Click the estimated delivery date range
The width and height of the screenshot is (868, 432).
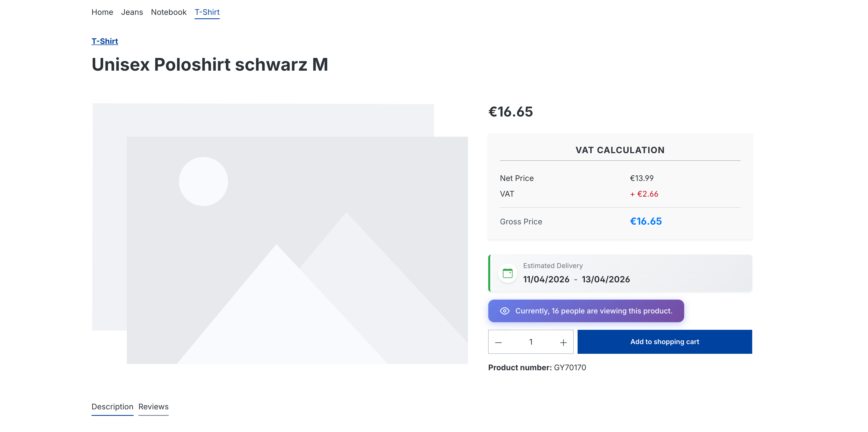pos(576,279)
